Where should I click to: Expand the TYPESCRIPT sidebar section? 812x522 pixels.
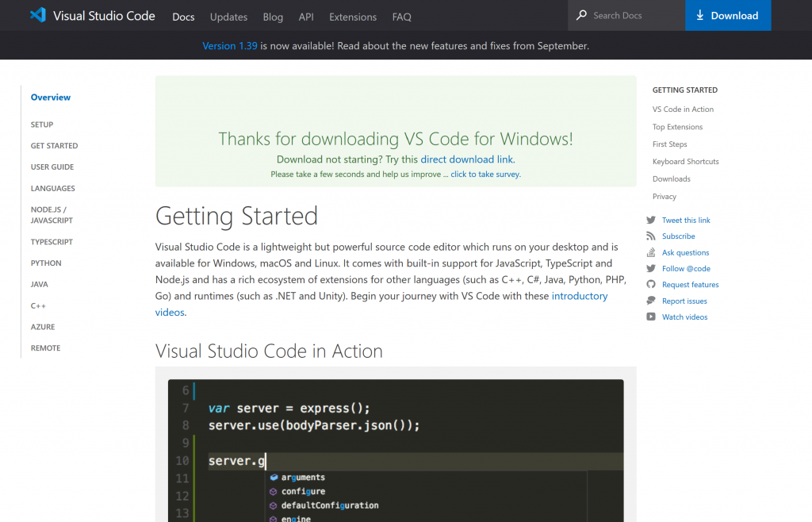[x=52, y=242]
